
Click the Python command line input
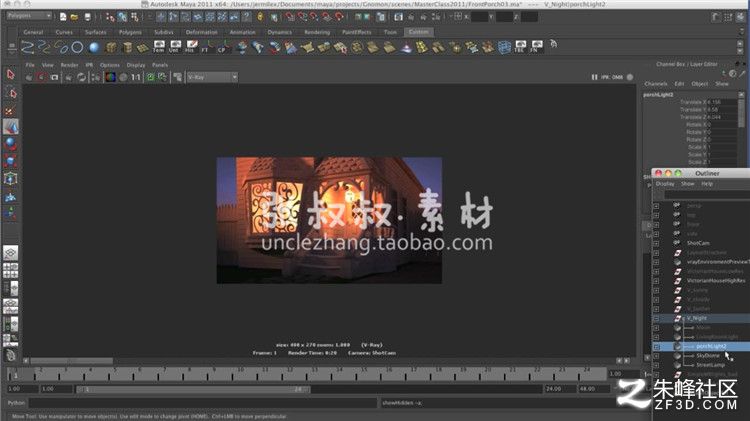[x=203, y=403]
